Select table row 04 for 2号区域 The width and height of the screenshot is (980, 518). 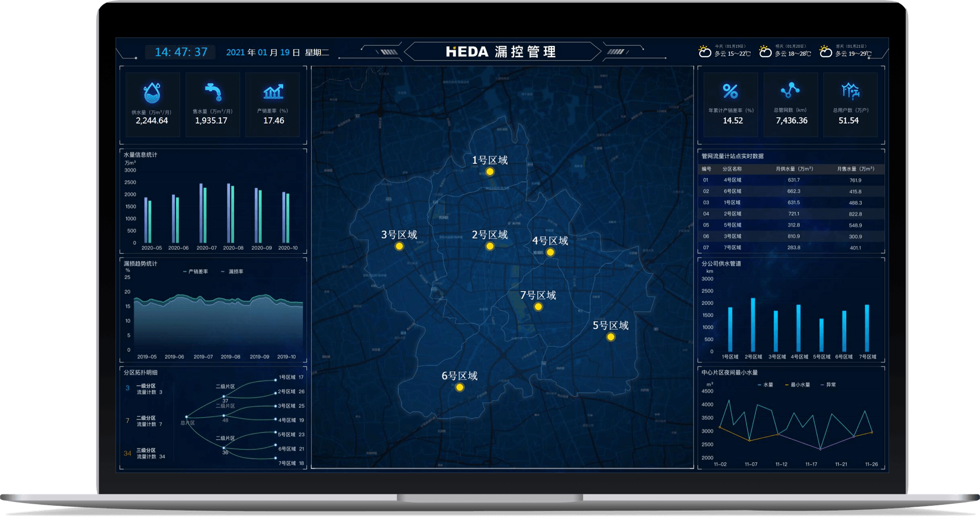tap(791, 214)
